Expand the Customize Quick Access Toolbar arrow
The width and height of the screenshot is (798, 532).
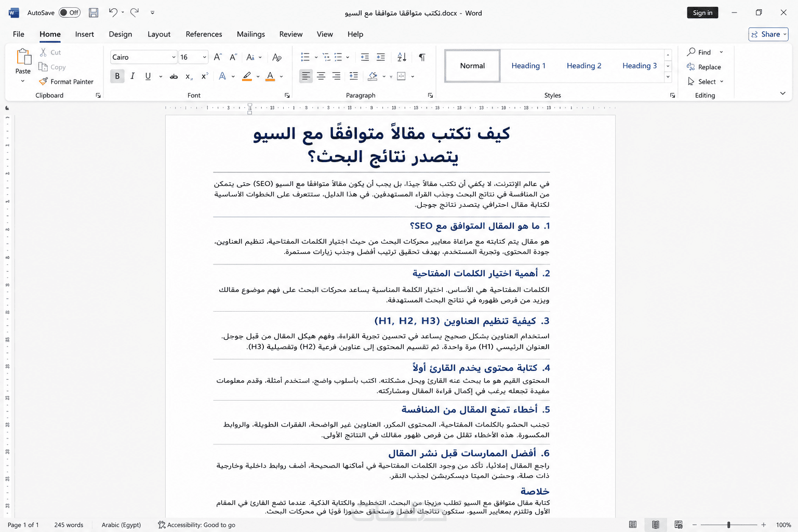152,12
